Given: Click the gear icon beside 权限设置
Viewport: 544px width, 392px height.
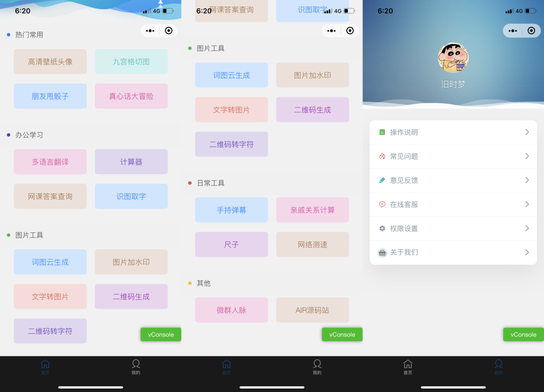Looking at the screenshot, I should point(382,228).
